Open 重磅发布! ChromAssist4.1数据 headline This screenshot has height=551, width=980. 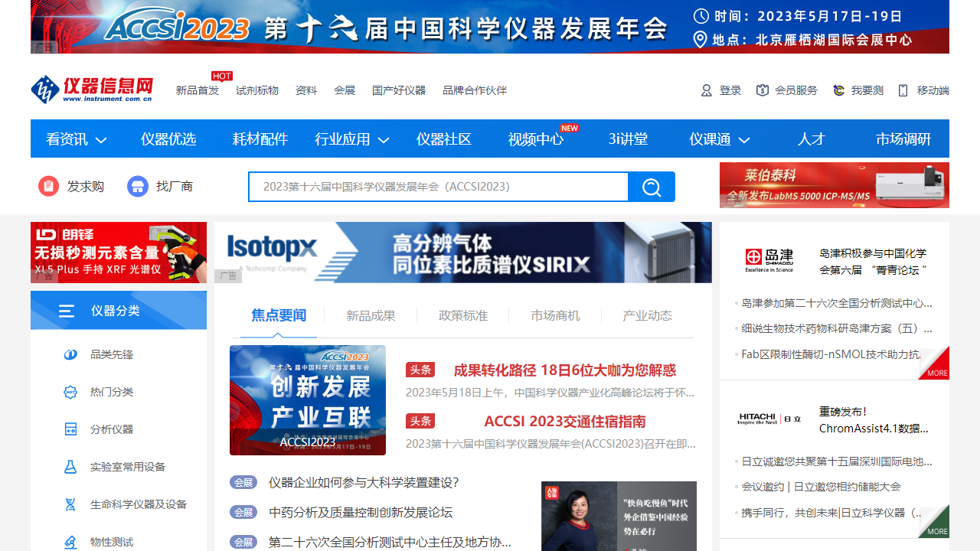(874, 419)
